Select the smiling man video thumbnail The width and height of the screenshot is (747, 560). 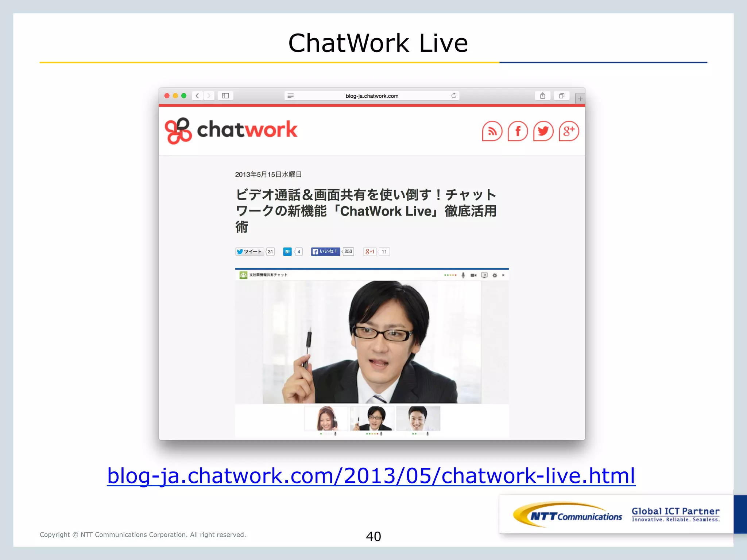click(x=418, y=419)
